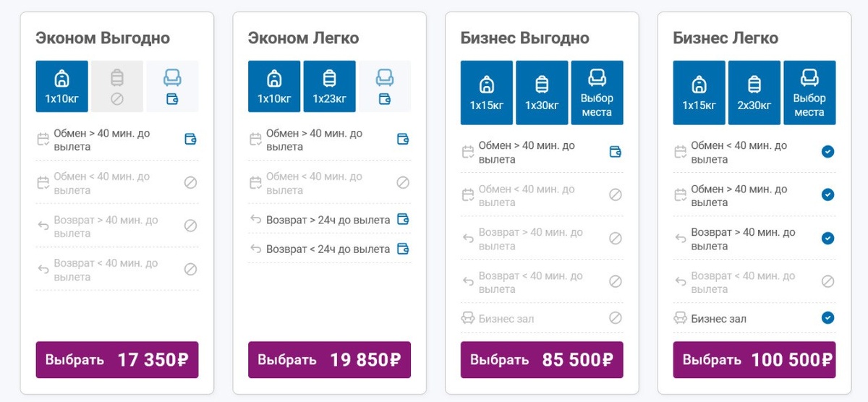Click the checkmark for Возврат > 40 мин. in Бизнес Легко

[827, 239]
